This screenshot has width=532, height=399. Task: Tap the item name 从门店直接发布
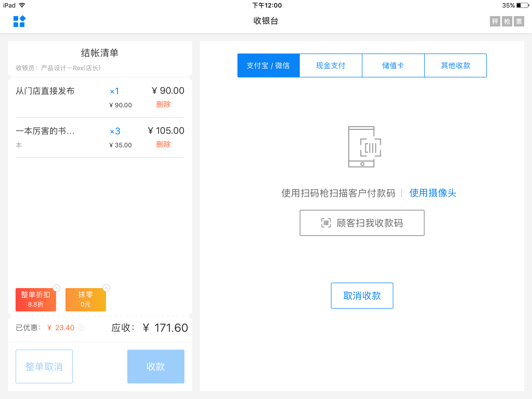click(45, 91)
